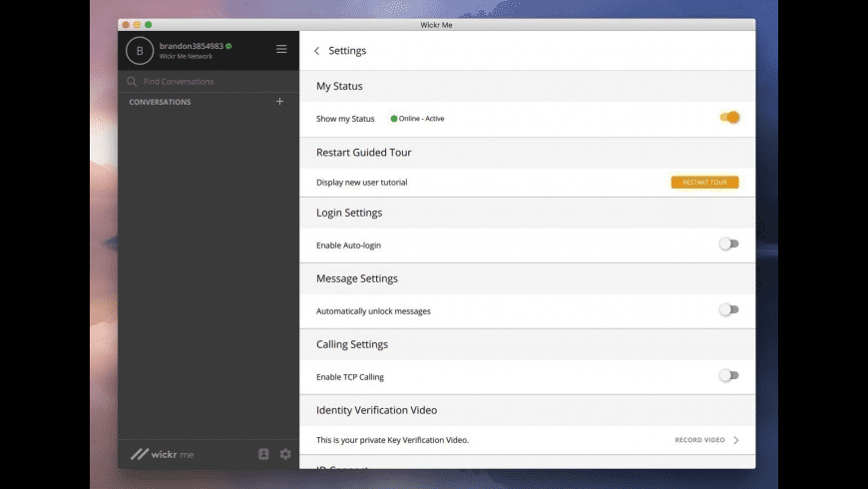Screen dimensions: 868x489
Task: Click the brandon3854983 username
Action: click(191, 46)
